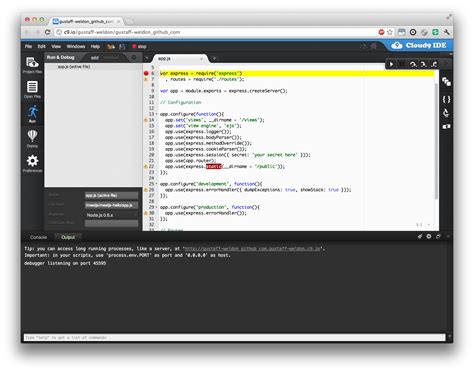
Task: Click the File Path input field
Action: coord(111,205)
